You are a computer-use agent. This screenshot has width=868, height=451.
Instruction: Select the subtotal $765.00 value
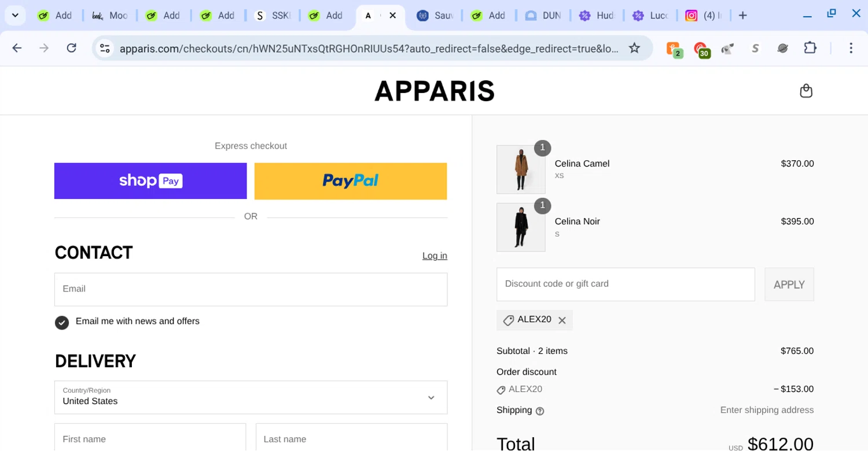coord(797,351)
